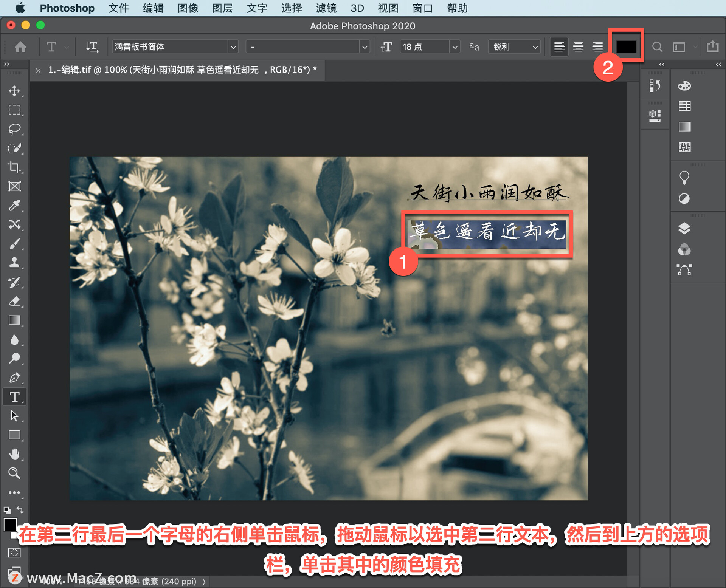
Task: Open the Patterns panel icon
Action: 684,147
